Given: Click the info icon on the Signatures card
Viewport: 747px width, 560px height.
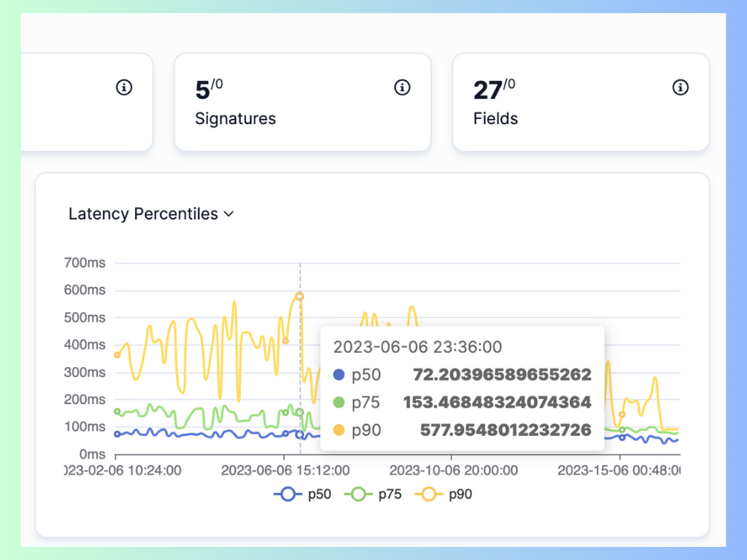Looking at the screenshot, I should (x=402, y=87).
